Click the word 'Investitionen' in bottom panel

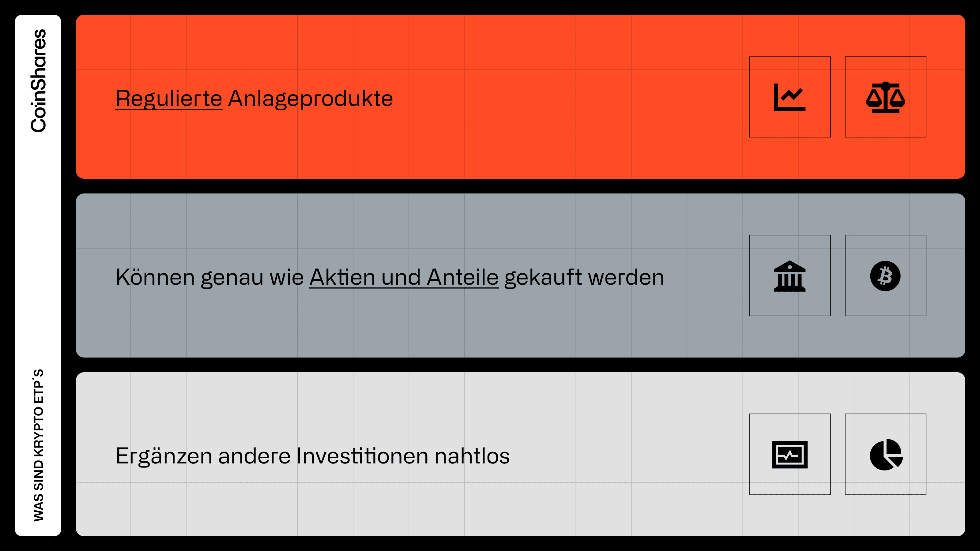tap(362, 455)
